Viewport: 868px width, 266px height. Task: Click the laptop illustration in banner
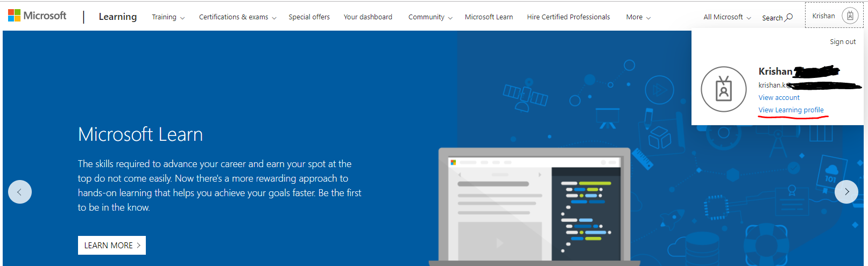click(534, 207)
